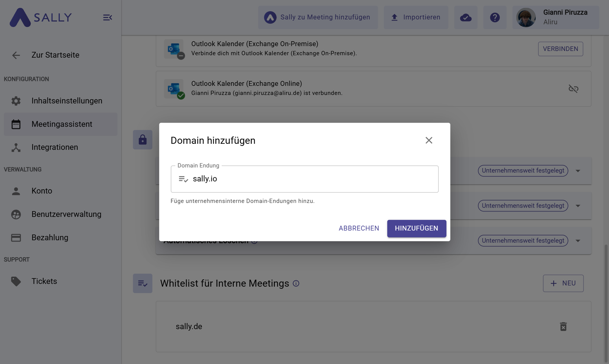The width and height of the screenshot is (609, 364).
Task: Unlink Outlook Exchange Online connection icon
Action: [x=573, y=89]
